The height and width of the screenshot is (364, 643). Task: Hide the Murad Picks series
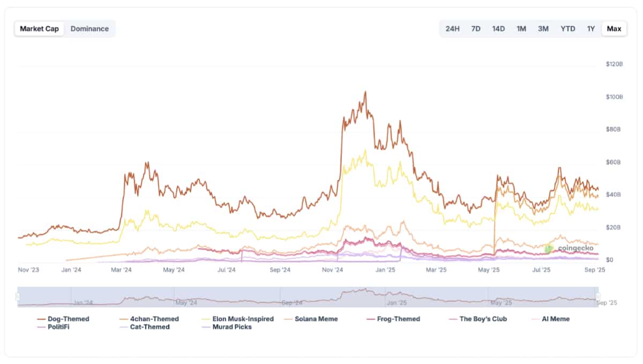point(231,328)
